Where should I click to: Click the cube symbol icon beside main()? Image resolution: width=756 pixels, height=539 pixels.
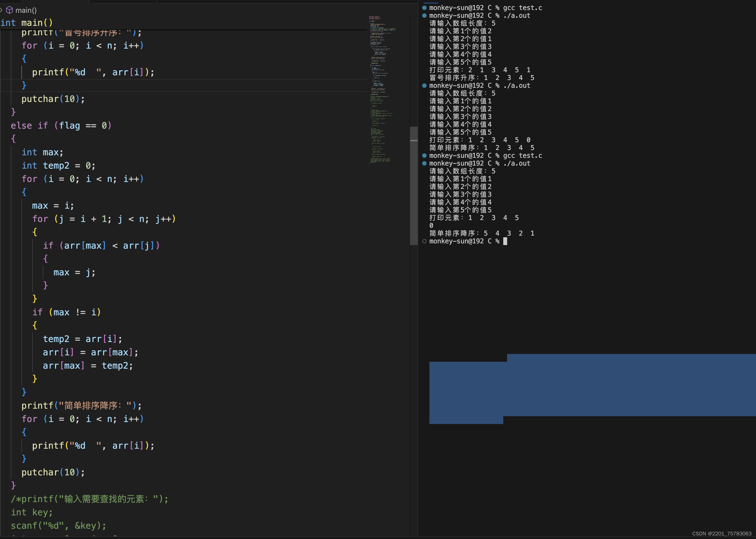(x=10, y=10)
